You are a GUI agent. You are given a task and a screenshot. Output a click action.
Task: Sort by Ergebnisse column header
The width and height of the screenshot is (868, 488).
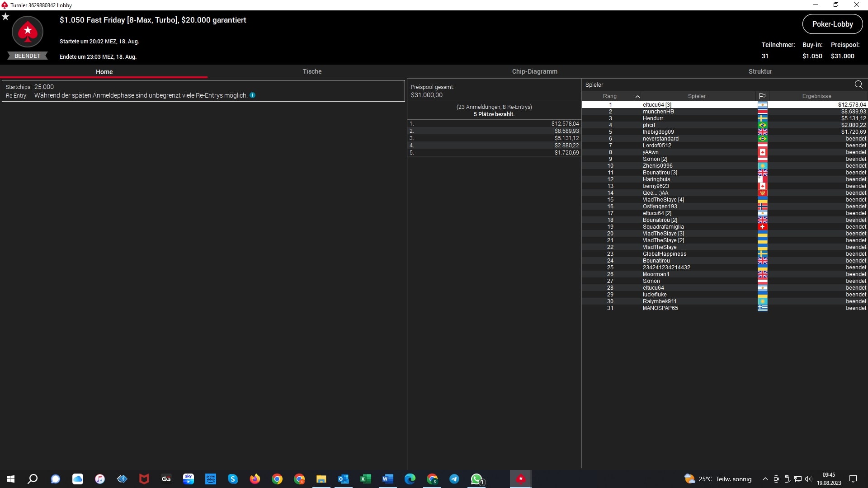click(x=816, y=96)
